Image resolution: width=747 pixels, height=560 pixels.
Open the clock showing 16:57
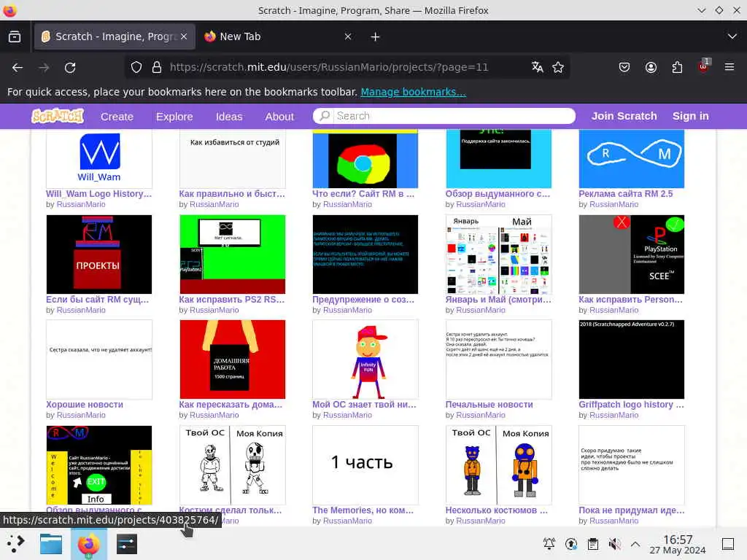click(x=678, y=544)
